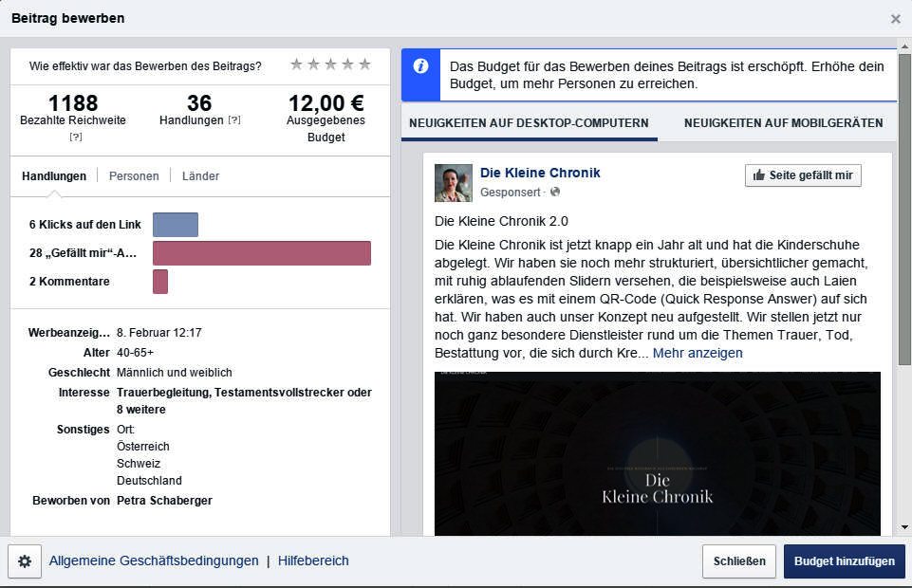Click Schließen button
Image resolution: width=912 pixels, height=588 pixels.
pyautogui.click(x=739, y=561)
